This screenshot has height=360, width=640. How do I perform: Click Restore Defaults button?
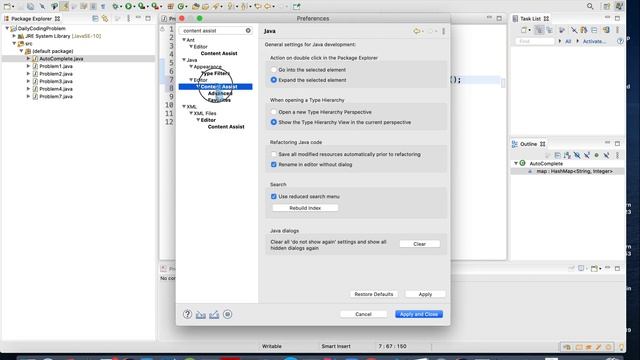click(374, 294)
